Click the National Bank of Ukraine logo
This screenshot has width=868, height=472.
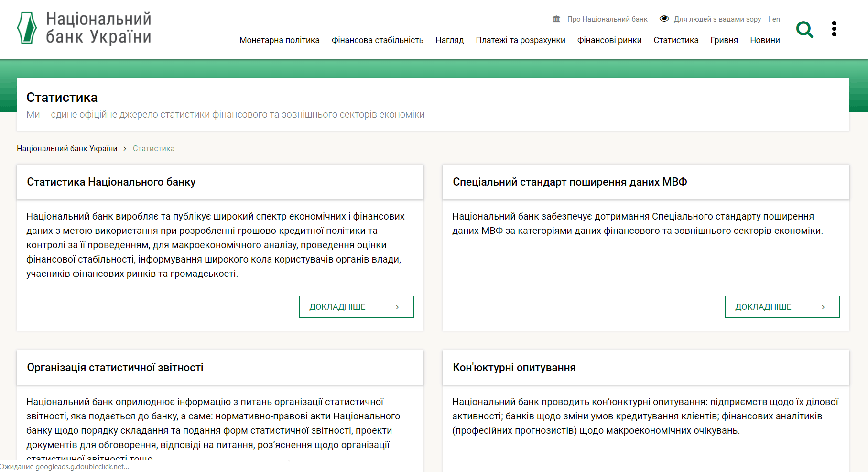click(x=84, y=28)
